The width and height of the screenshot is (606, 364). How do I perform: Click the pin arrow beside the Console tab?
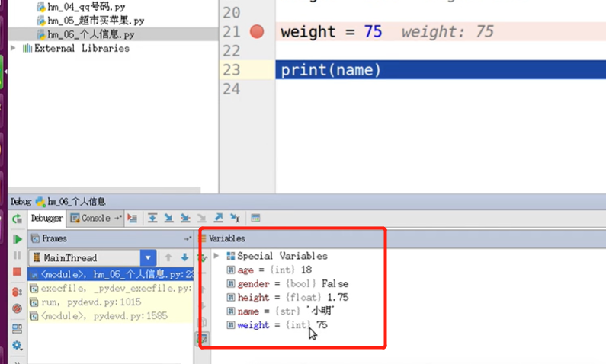click(118, 218)
